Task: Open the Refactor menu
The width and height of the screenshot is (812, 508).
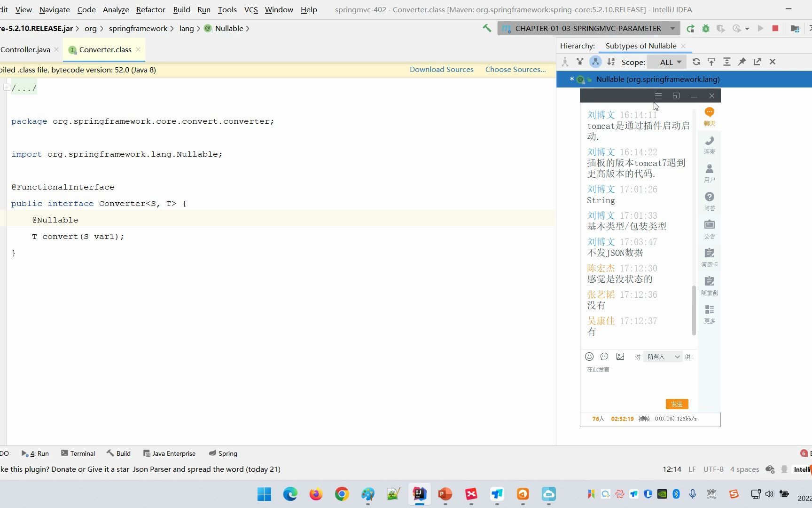Action: pyautogui.click(x=150, y=9)
